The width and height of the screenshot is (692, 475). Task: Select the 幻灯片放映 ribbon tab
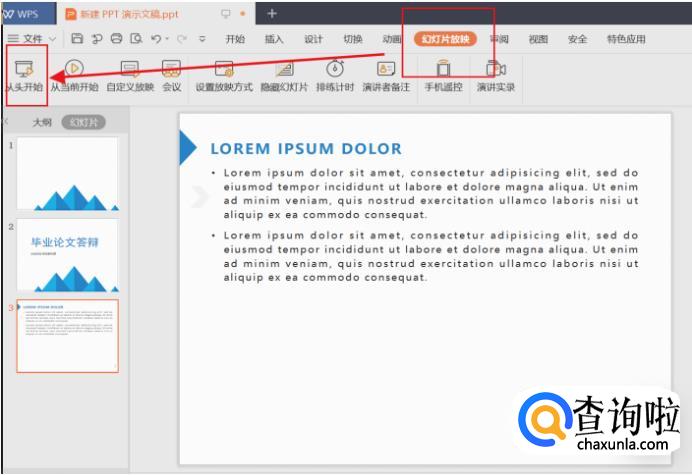(445, 39)
